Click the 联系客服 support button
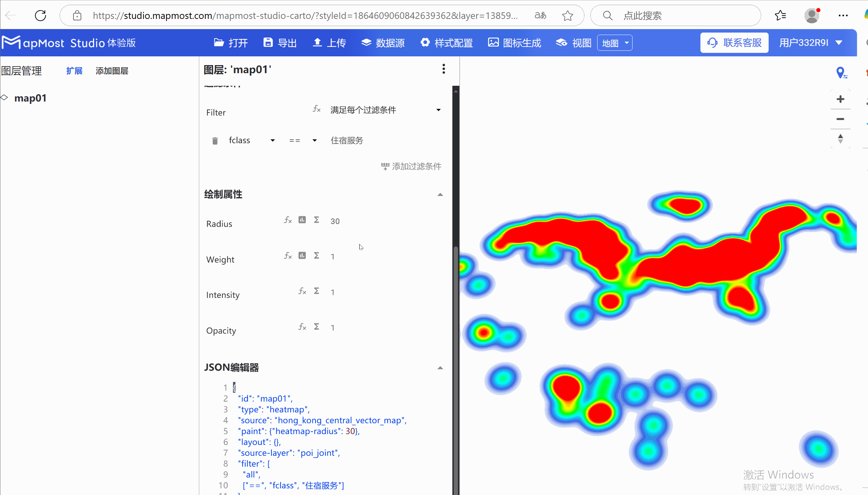This screenshot has width=868, height=495. pos(734,42)
